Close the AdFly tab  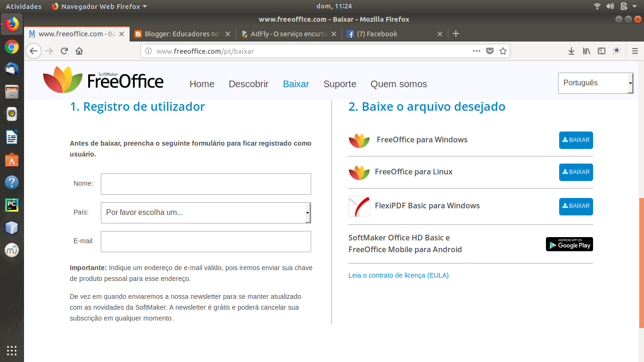tap(334, 34)
